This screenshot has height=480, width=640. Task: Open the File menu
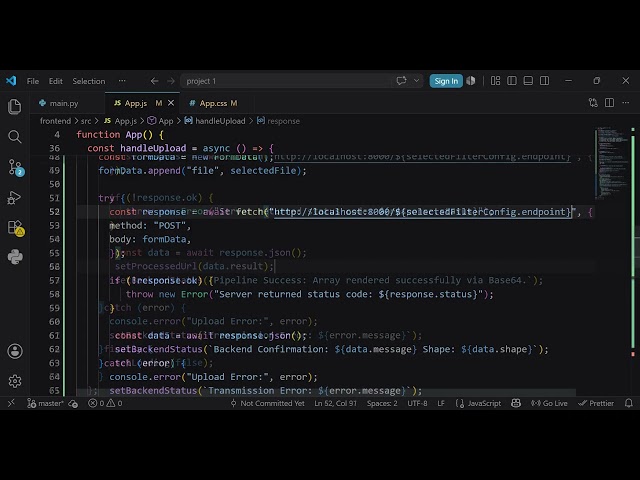[33, 81]
